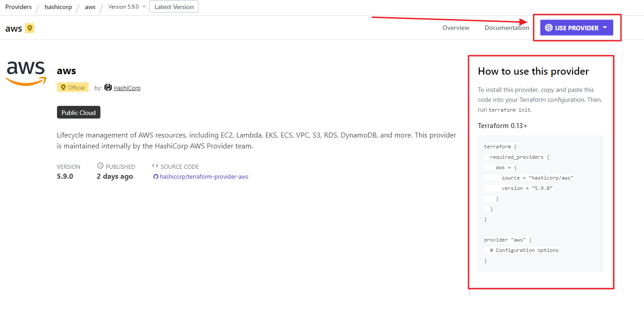The width and height of the screenshot is (644, 309).
Task: Click the large 'aws' provider name heading
Action: click(66, 70)
